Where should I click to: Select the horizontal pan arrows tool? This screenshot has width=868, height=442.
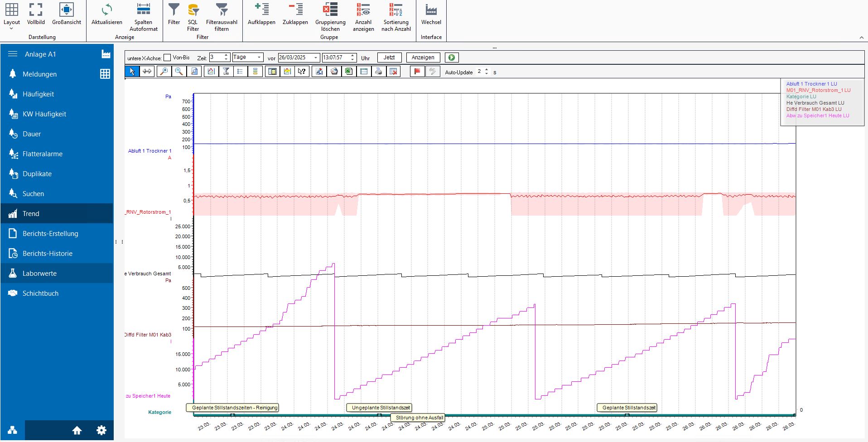[147, 71]
